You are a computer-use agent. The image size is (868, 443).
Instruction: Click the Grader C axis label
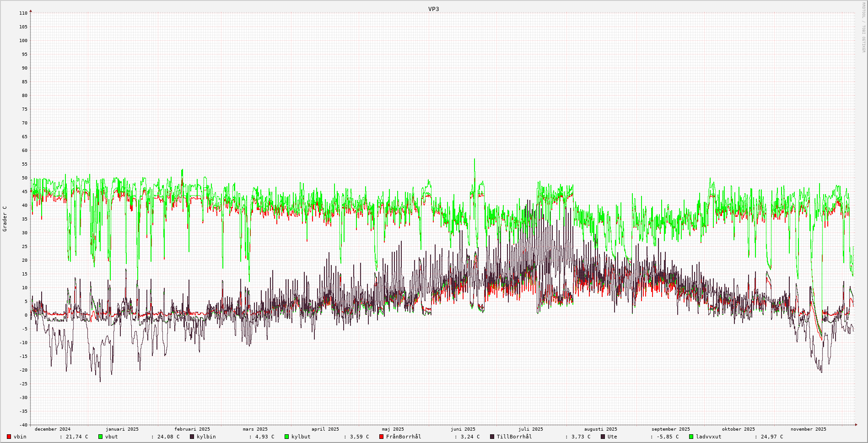pos(5,218)
